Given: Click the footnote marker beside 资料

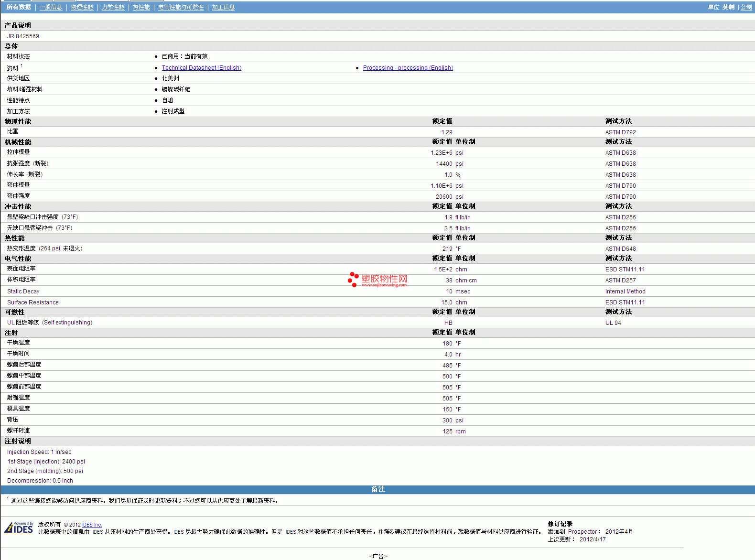Looking at the screenshot, I should [22, 66].
